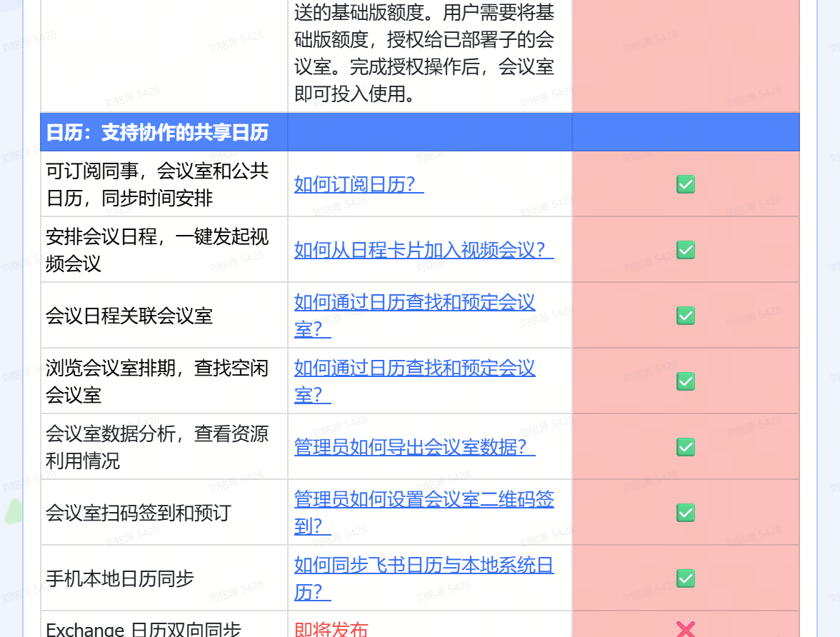Select cell 浏览会议室排期，查找空闲会议室
This screenshot has width=840, height=637.
tap(164, 381)
